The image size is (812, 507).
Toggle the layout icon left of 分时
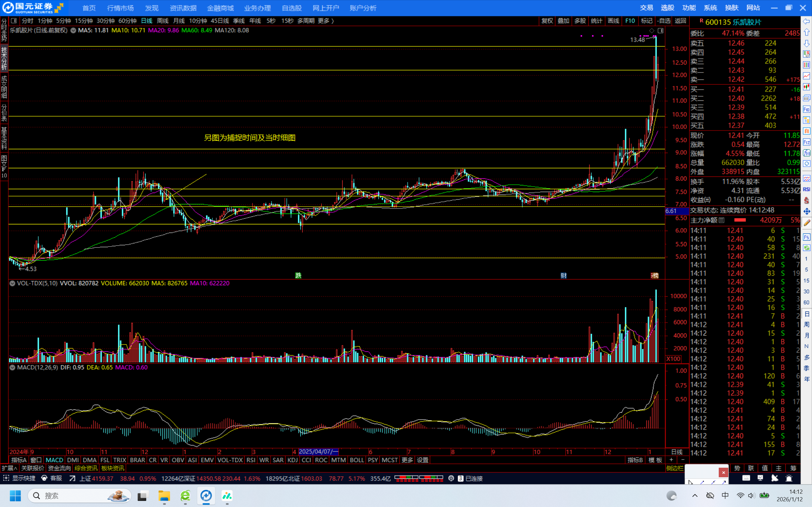click(14, 21)
